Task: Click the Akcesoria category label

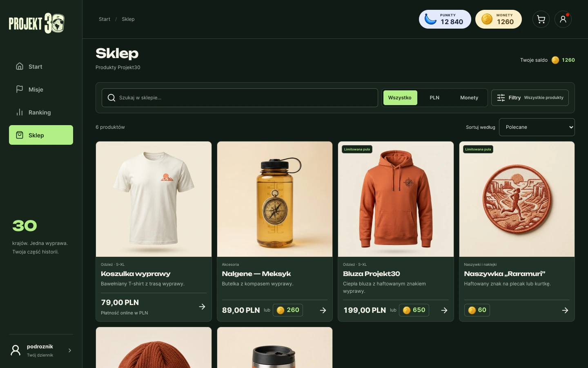Action: pyautogui.click(x=230, y=265)
